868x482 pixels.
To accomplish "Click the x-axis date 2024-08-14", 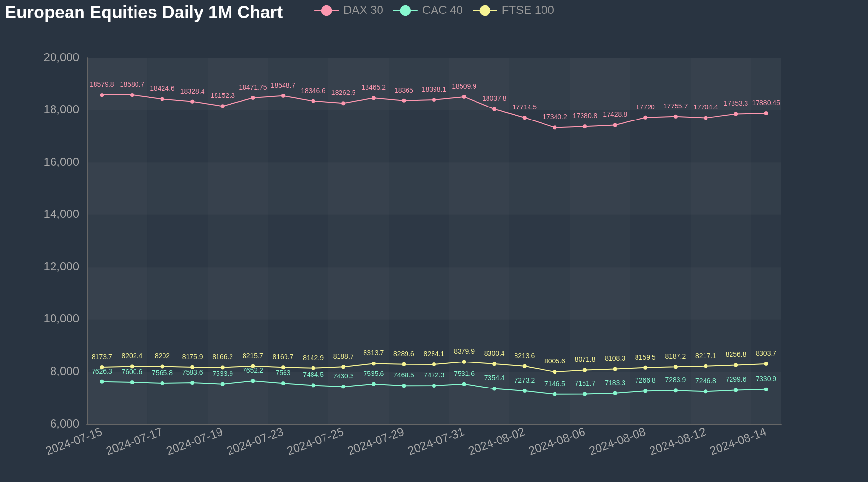I will click(738, 441).
